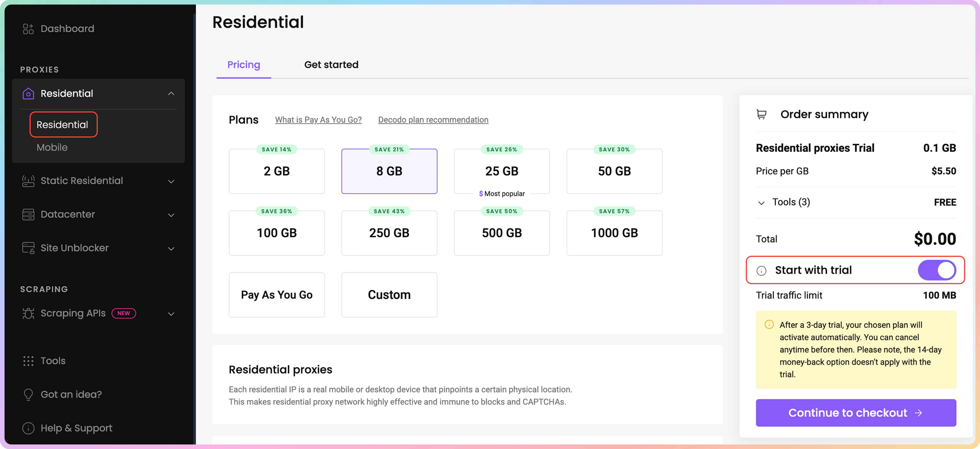Click Continue to checkout button
The height and width of the screenshot is (449, 980).
(856, 413)
